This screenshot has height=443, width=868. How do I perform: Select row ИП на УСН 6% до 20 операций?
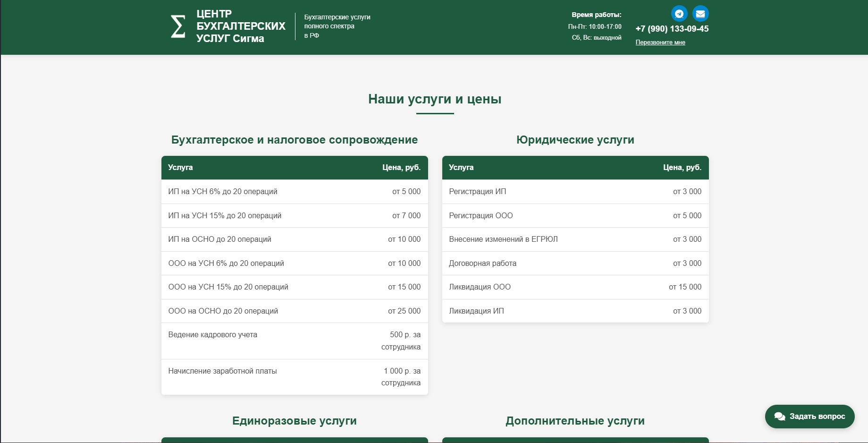point(295,192)
